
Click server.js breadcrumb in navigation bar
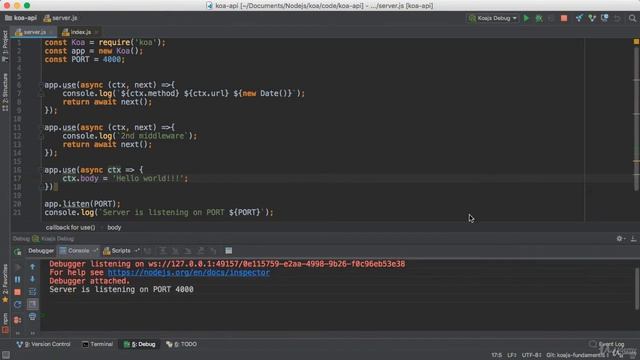pyautogui.click(x=60, y=18)
